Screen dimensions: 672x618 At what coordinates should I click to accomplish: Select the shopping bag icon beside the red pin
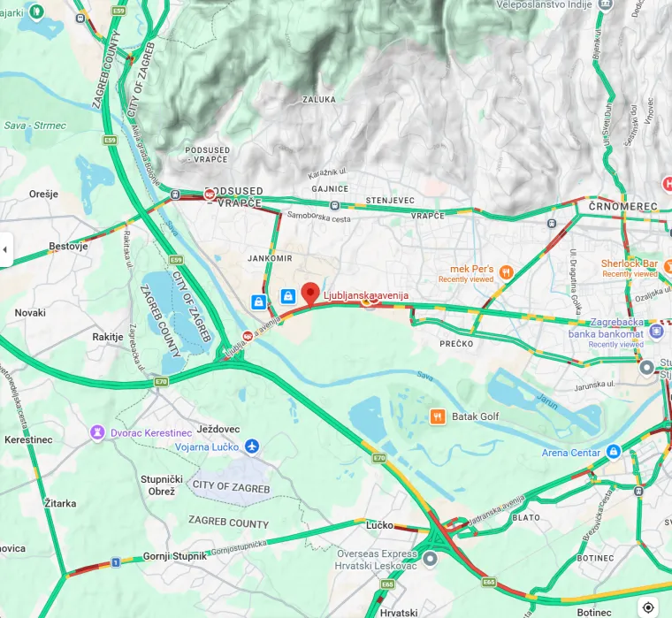point(288,295)
